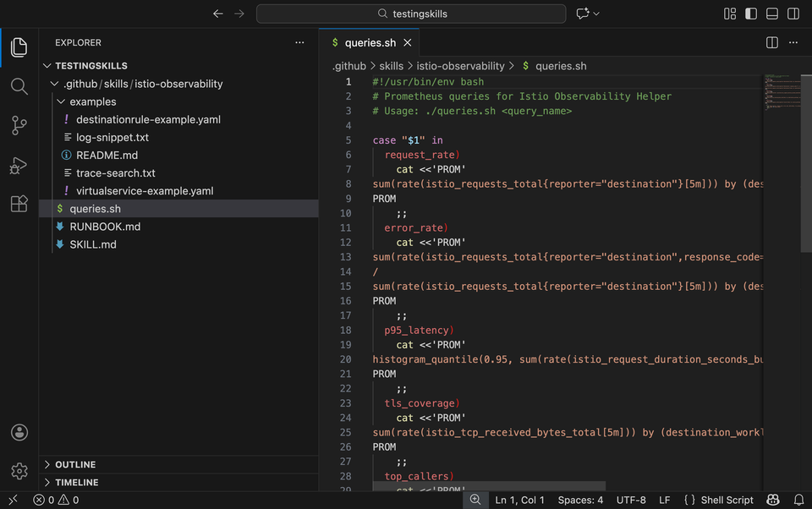Image resolution: width=812 pixels, height=509 pixels.
Task: Open the Manage settings gear
Action: 19,471
